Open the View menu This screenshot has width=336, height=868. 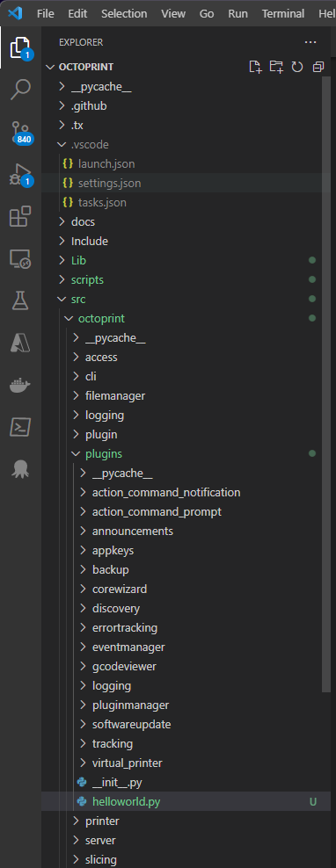click(173, 13)
